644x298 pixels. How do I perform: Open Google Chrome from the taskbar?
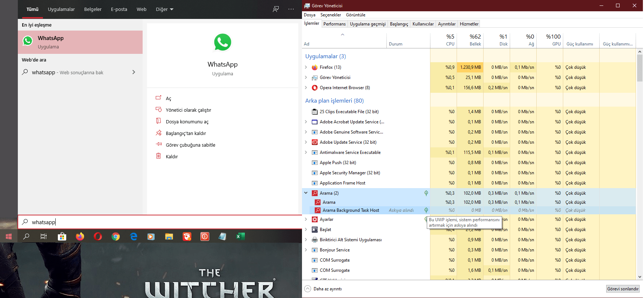point(116,237)
